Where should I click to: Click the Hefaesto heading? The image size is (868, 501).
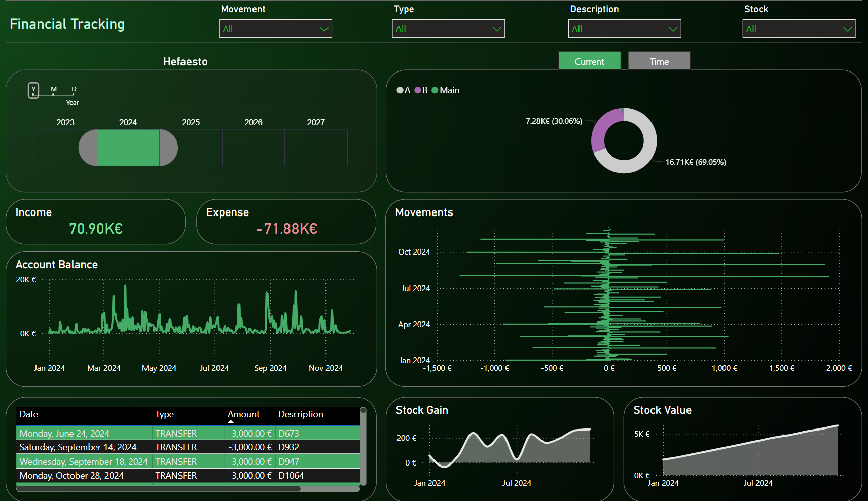point(186,62)
